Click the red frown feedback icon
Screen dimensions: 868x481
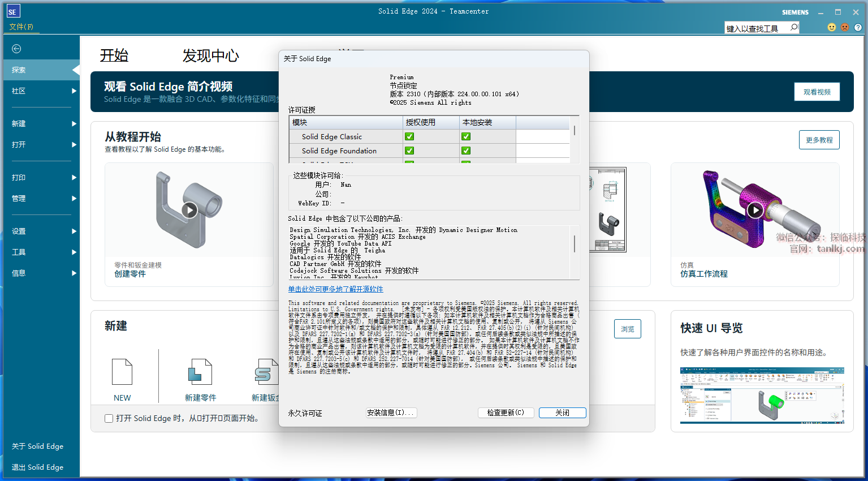point(845,27)
